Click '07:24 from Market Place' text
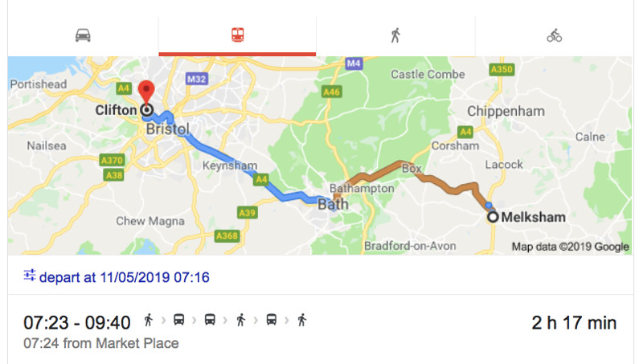The image size is (643, 364). pos(101,344)
